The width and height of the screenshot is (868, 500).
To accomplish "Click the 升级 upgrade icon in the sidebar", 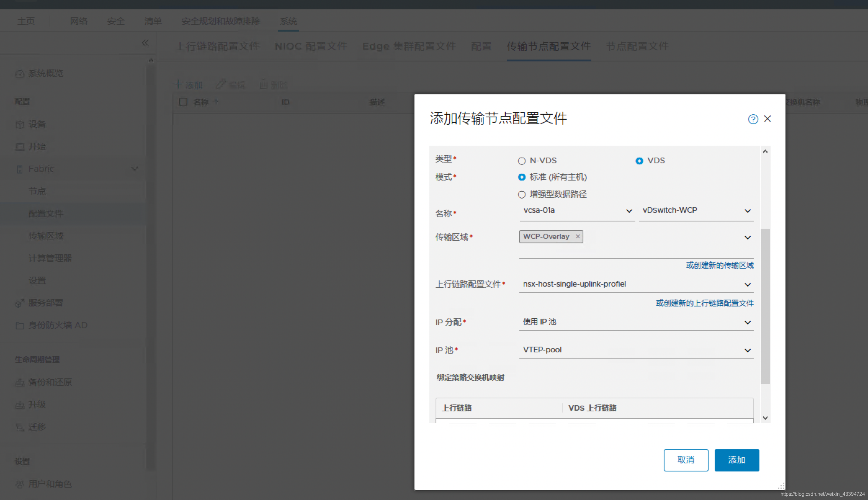I will pos(20,405).
